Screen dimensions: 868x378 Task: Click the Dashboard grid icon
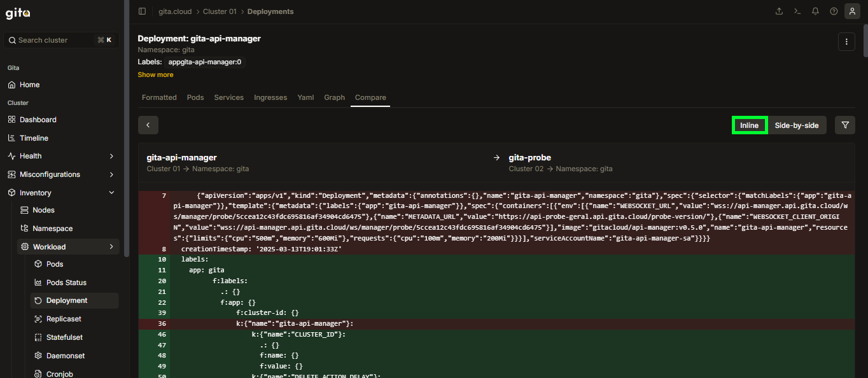(11, 120)
